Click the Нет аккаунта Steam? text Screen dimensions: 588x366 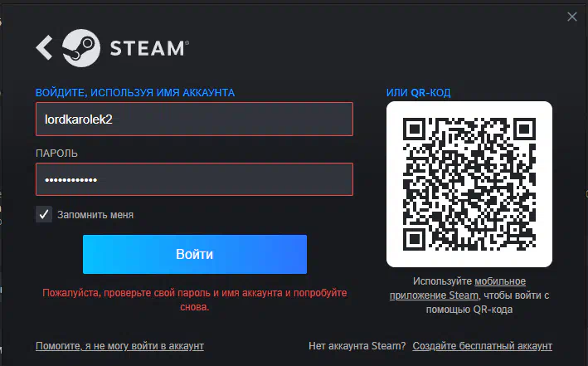(x=357, y=346)
